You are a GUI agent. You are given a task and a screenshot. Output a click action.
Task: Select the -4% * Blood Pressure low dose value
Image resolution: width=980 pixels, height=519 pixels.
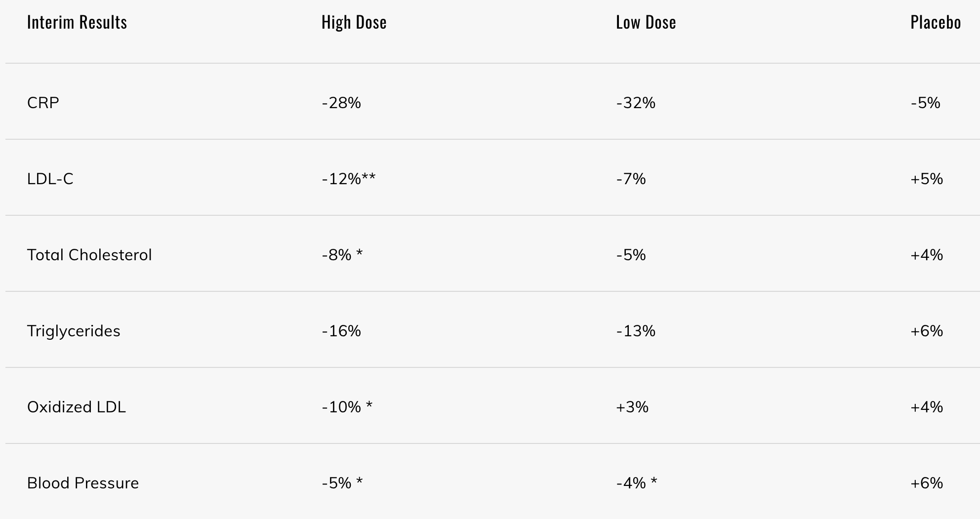tap(637, 483)
